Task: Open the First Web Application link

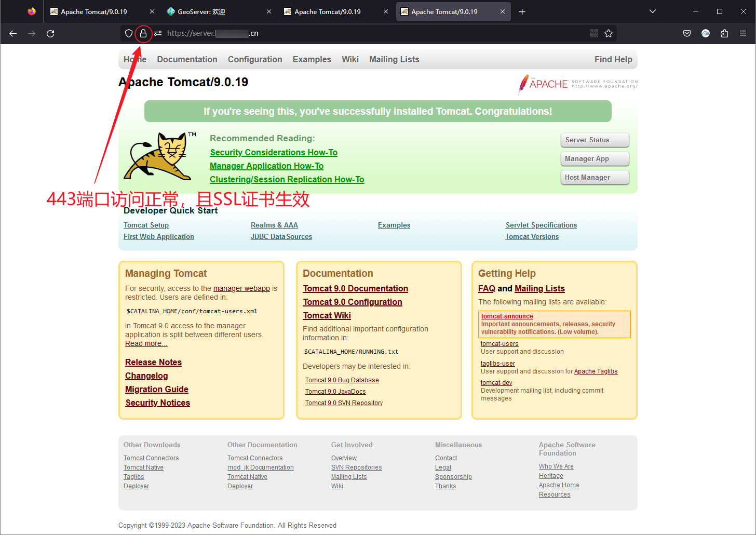Action: coord(159,236)
